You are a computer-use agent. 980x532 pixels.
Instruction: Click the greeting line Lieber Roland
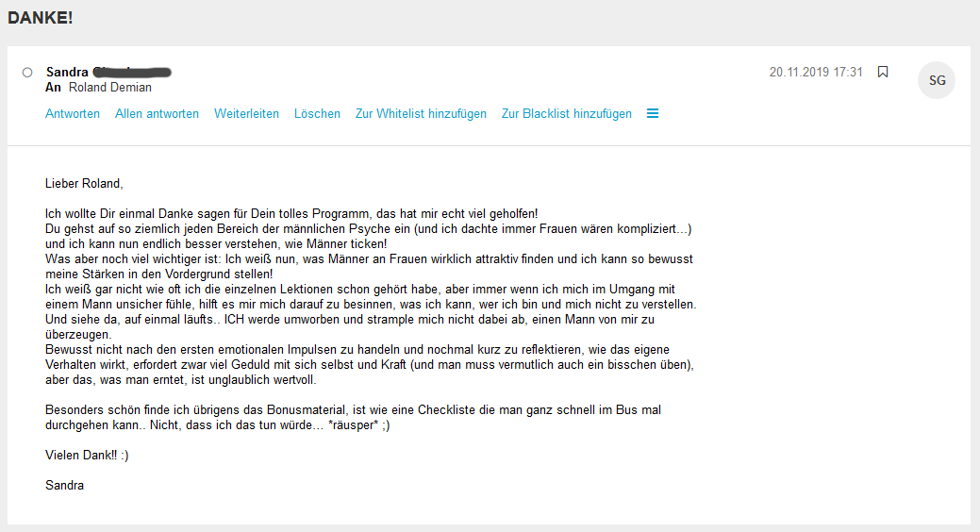[x=84, y=184]
